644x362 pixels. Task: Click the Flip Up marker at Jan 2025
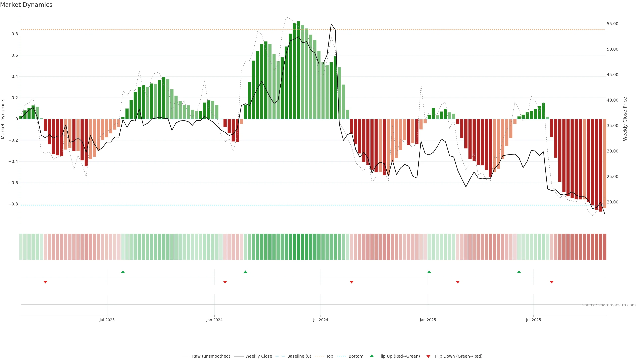pos(429,272)
